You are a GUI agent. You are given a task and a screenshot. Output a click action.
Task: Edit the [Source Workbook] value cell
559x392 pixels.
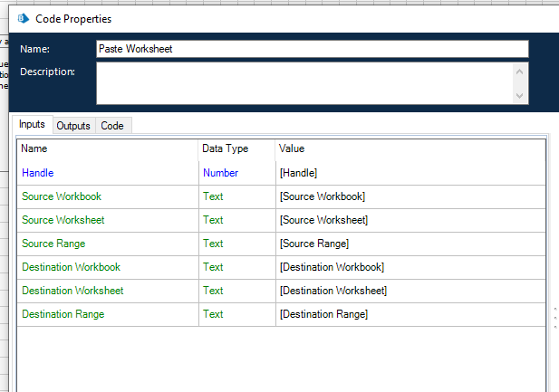pyautogui.click(x=322, y=196)
